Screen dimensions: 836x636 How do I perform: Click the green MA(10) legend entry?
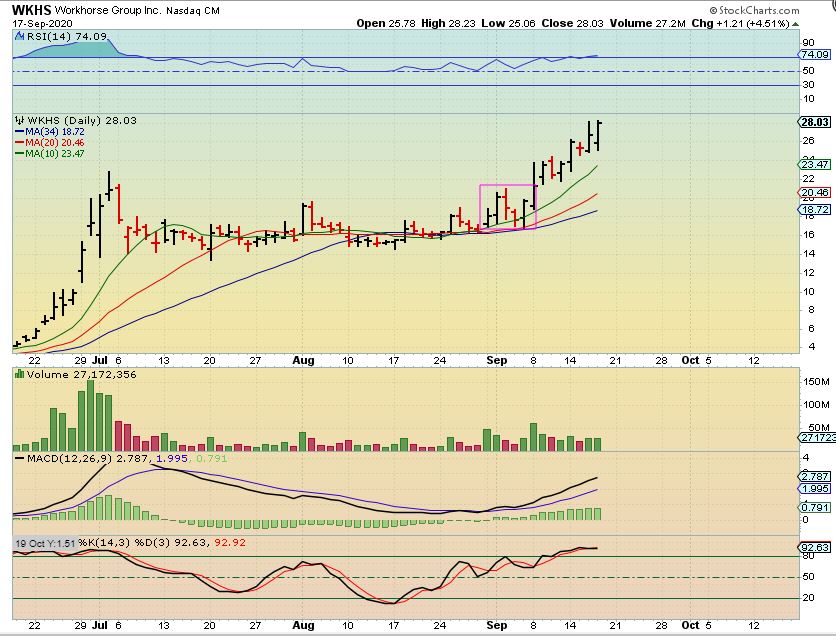point(50,154)
